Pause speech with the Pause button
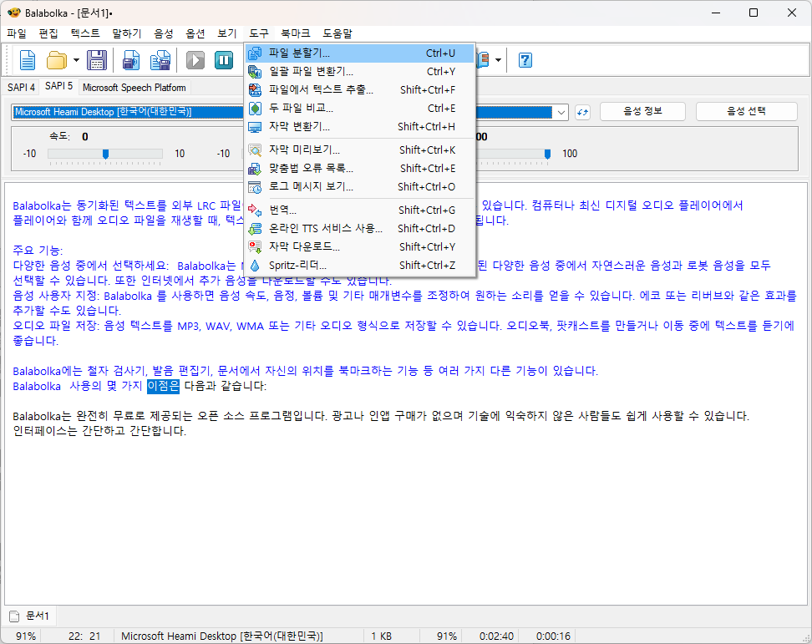 (224, 60)
